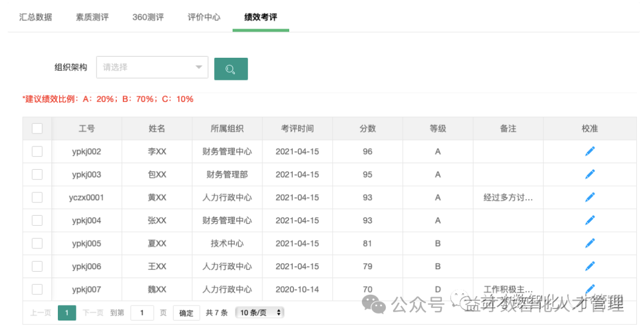Switch to the 素质测评 tab

[92, 17]
